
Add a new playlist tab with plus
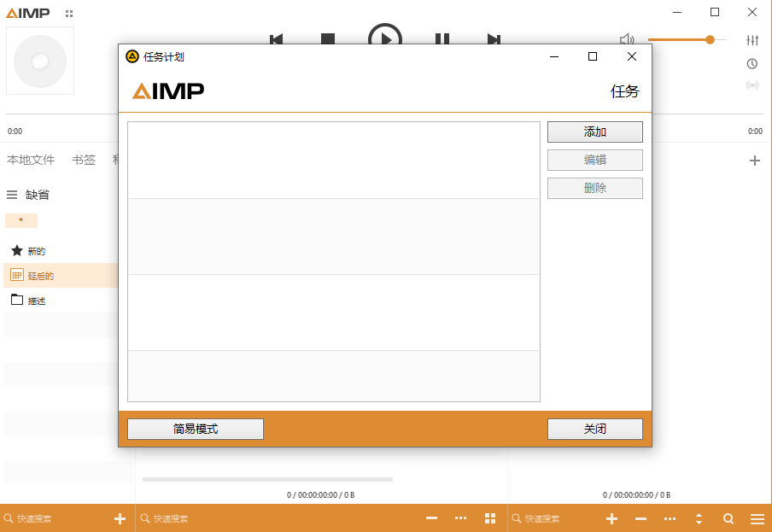pyautogui.click(x=755, y=161)
